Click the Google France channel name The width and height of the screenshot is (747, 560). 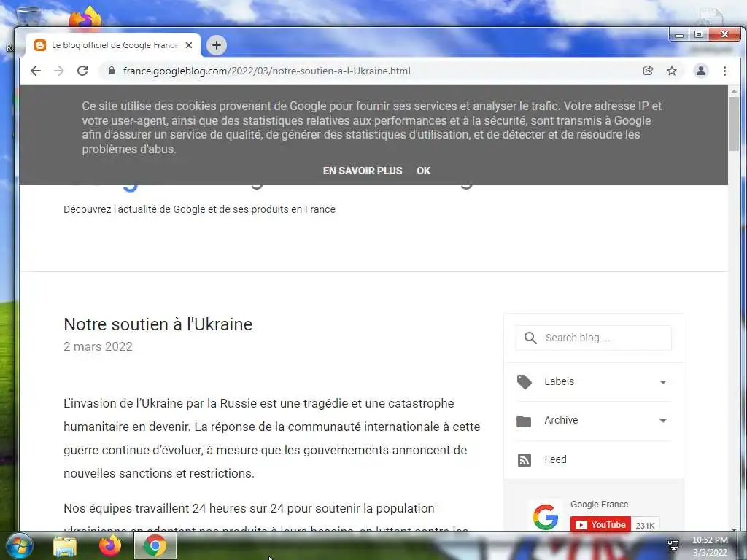click(600, 505)
